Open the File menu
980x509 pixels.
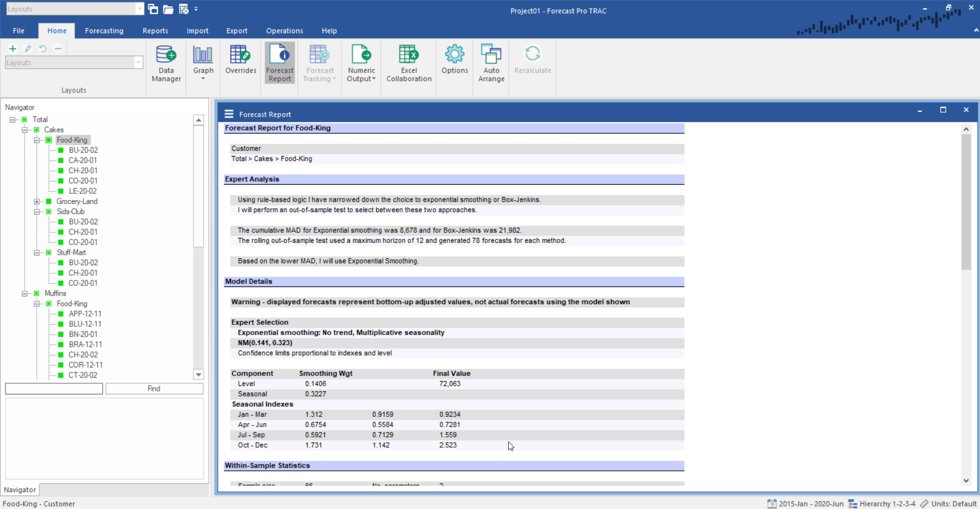pos(18,31)
